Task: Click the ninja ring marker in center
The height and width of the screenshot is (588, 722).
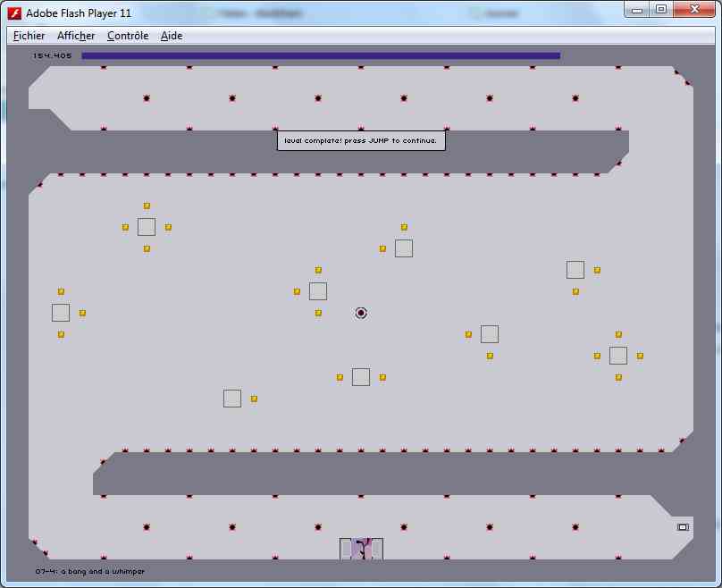Action: click(361, 313)
